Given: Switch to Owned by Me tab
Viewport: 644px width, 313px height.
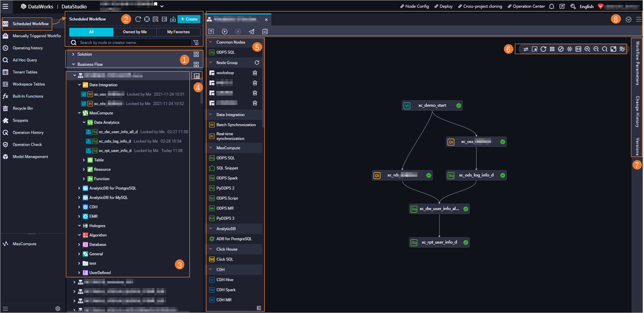Looking at the screenshot, I should click(x=135, y=32).
